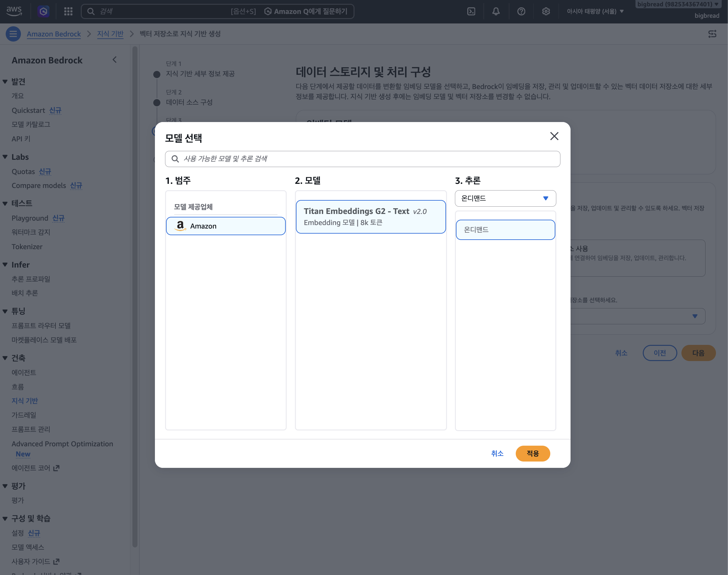Click 적용 to apply model selection
This screenshot has height=575, width=728.
533,454
